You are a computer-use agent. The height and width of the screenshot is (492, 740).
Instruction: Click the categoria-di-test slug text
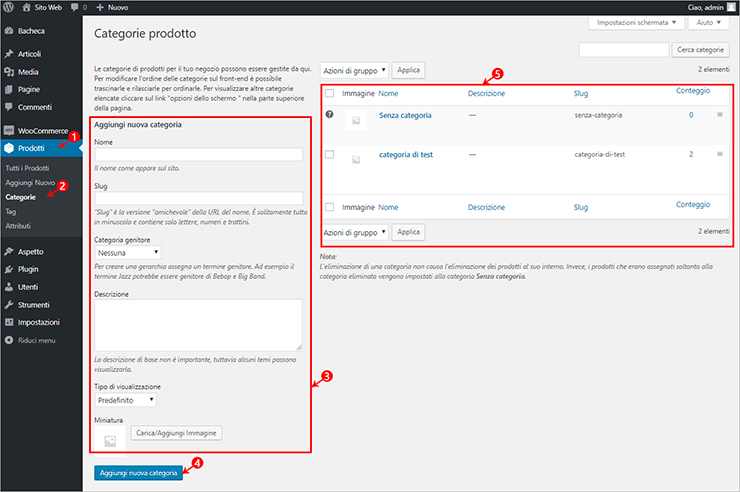click(599, 154)
